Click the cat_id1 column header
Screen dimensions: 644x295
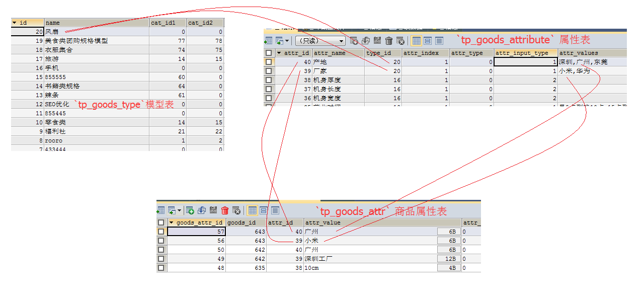coord(168,23)
